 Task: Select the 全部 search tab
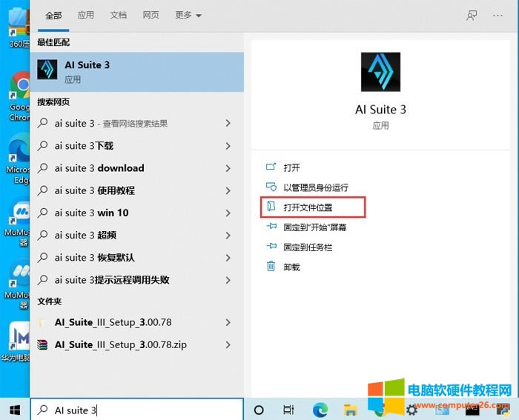pyautogui.click(x=53, y=16)
